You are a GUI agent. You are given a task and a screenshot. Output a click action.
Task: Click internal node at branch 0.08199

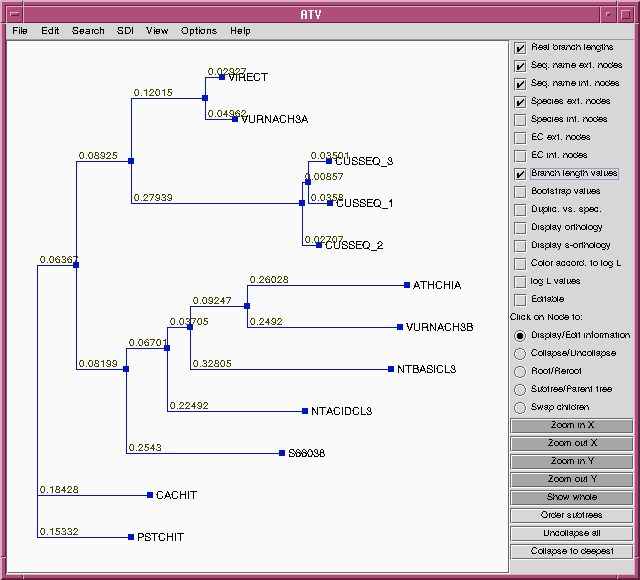[x=126, y=369]
